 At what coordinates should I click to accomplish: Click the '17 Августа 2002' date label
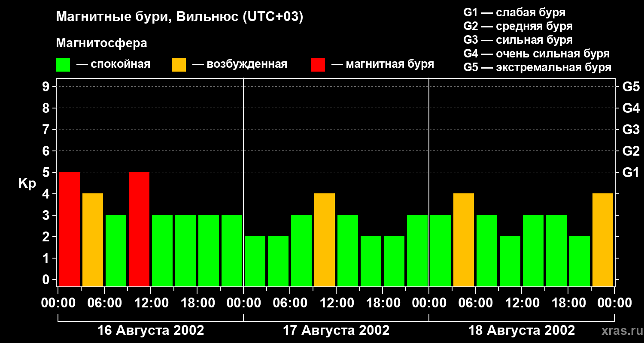[x=336, y=331]
